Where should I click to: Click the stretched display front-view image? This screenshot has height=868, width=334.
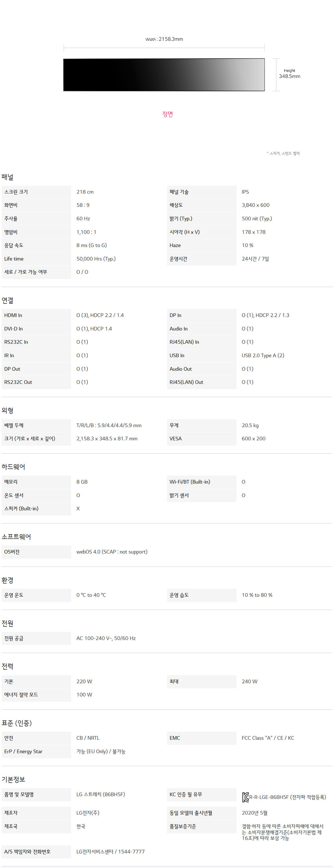pos(164,75)
